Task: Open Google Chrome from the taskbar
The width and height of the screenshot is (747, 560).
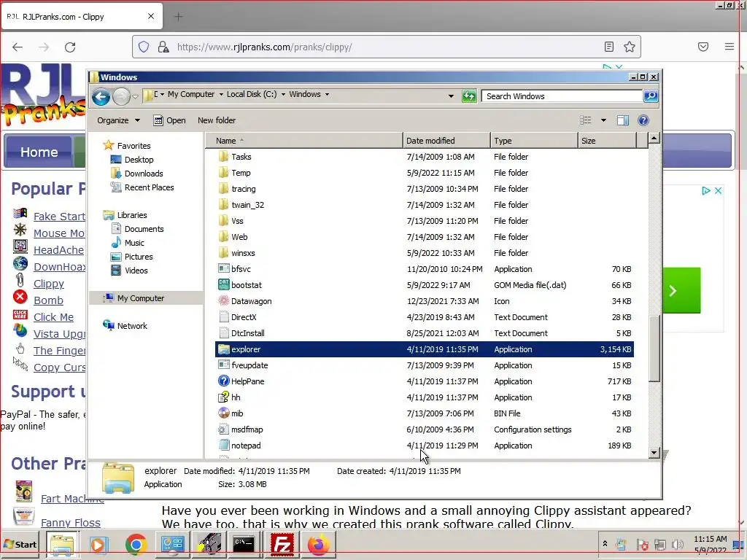Action: tap(136, 544)
